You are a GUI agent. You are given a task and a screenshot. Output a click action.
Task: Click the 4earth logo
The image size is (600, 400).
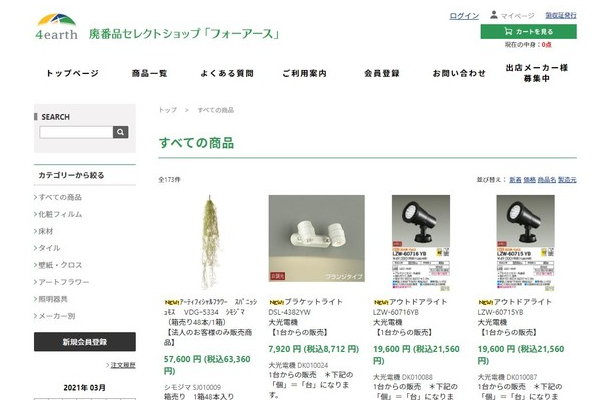tap(55, 25)
